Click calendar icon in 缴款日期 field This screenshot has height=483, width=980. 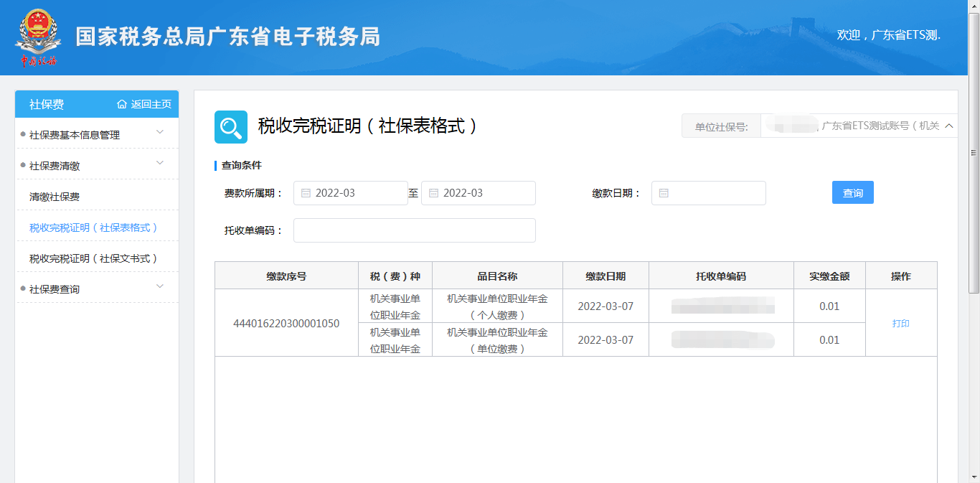click(x=664, y=193)
